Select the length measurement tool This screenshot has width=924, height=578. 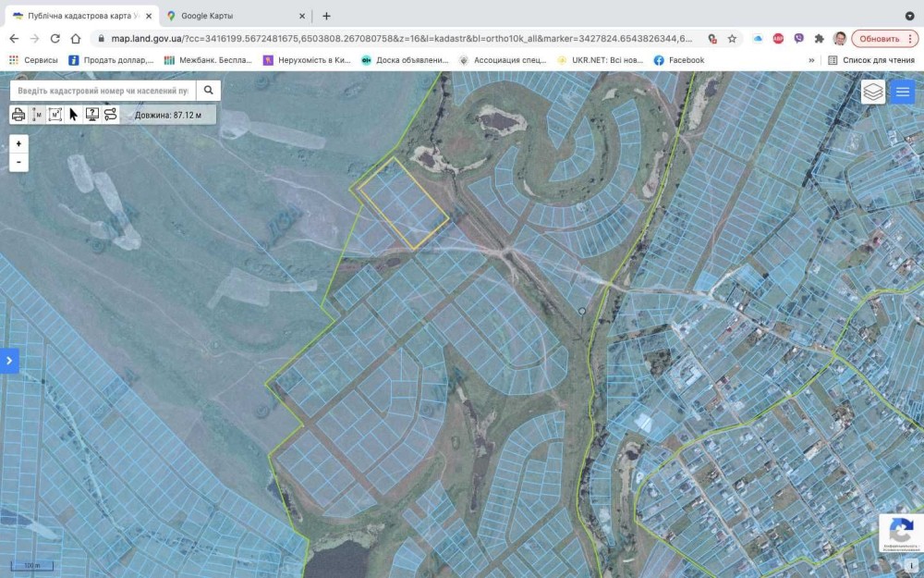click(37, 115)
